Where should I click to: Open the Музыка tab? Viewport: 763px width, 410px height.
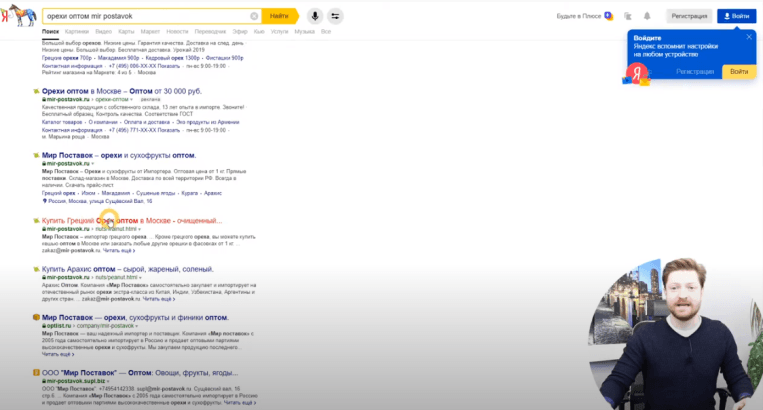(305, 32)
